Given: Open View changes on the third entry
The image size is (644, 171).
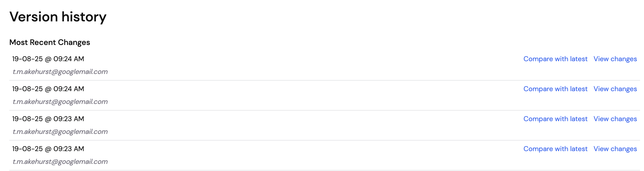Looking at the screenshot, I should coord(615,119).
